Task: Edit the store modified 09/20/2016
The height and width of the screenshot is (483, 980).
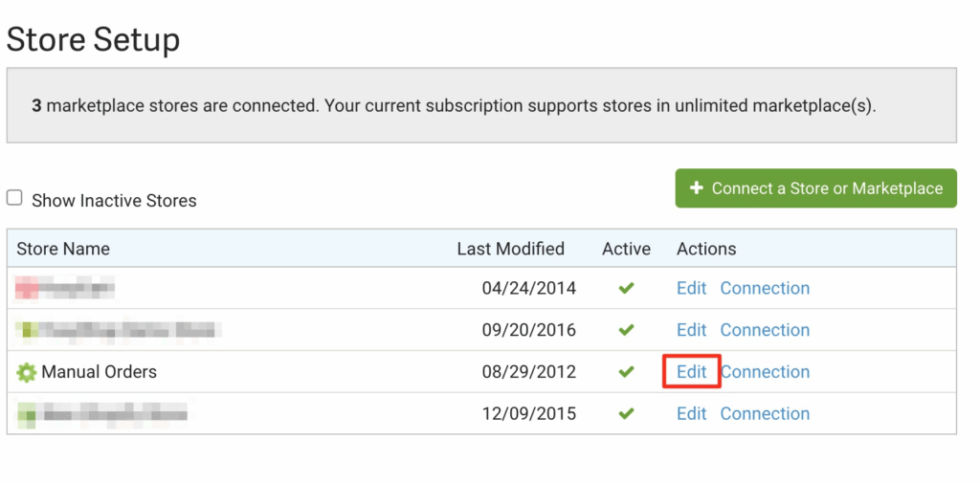Action: (691, 330)
